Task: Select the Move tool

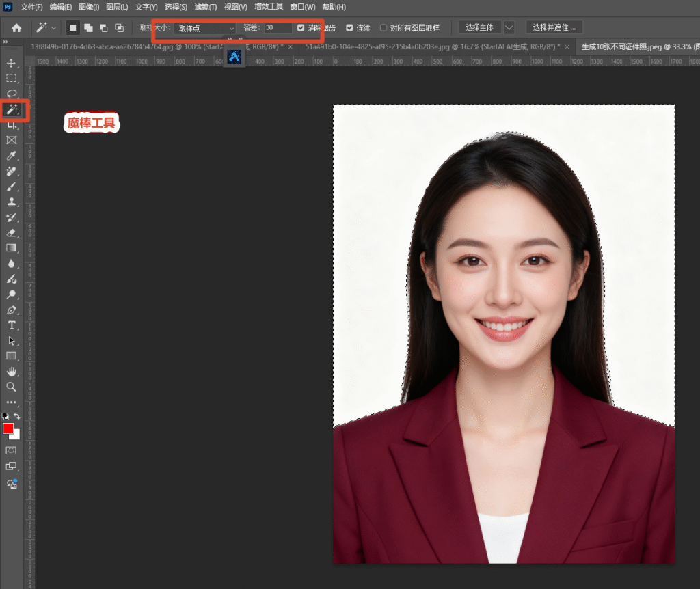Action: pyautogui.click(x=11, y=64)
